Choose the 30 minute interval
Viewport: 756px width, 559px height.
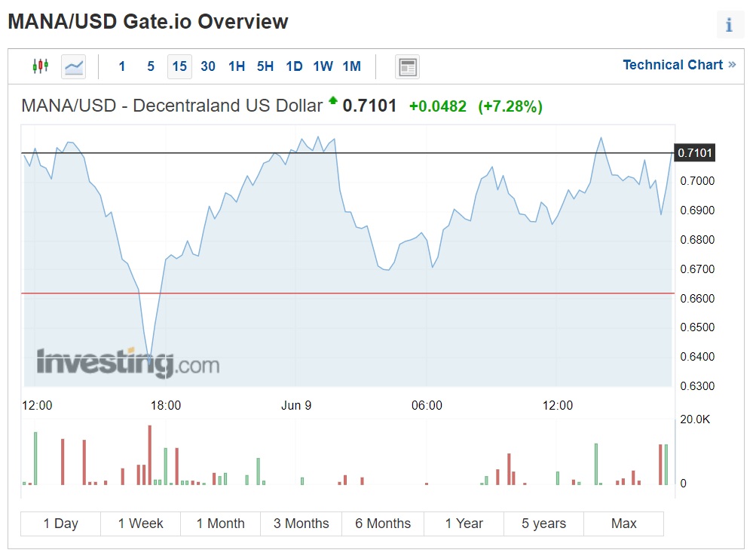(x=208, y=66)
